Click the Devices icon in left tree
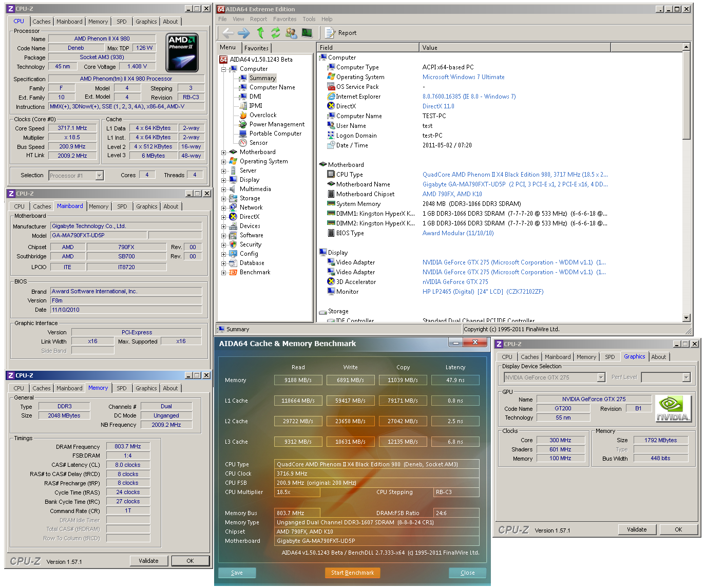The image size is (705, 588). [233, 226]
